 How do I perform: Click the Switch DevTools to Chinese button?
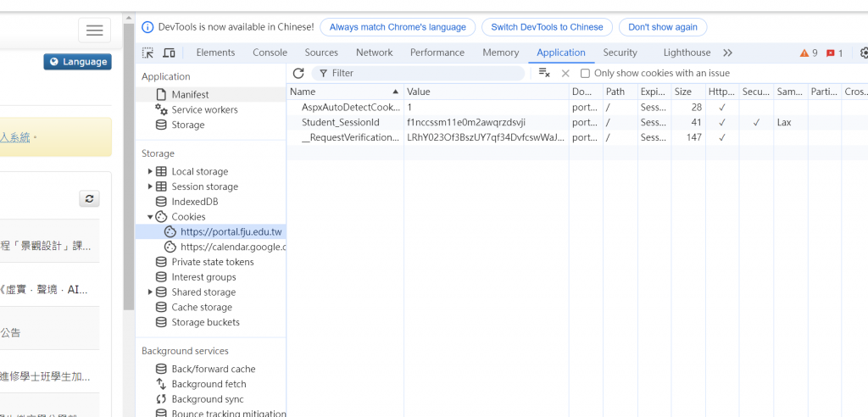tap(547, 27)
